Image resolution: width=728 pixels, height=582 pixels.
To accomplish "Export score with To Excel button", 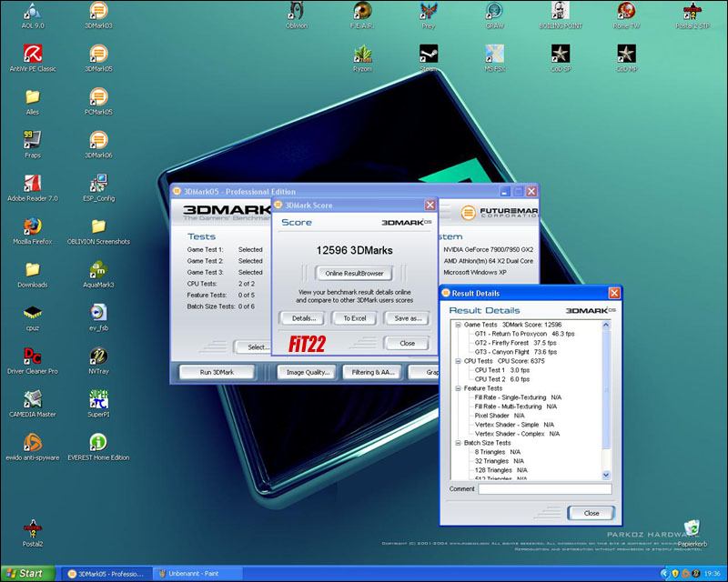I will tap(355, 318).
